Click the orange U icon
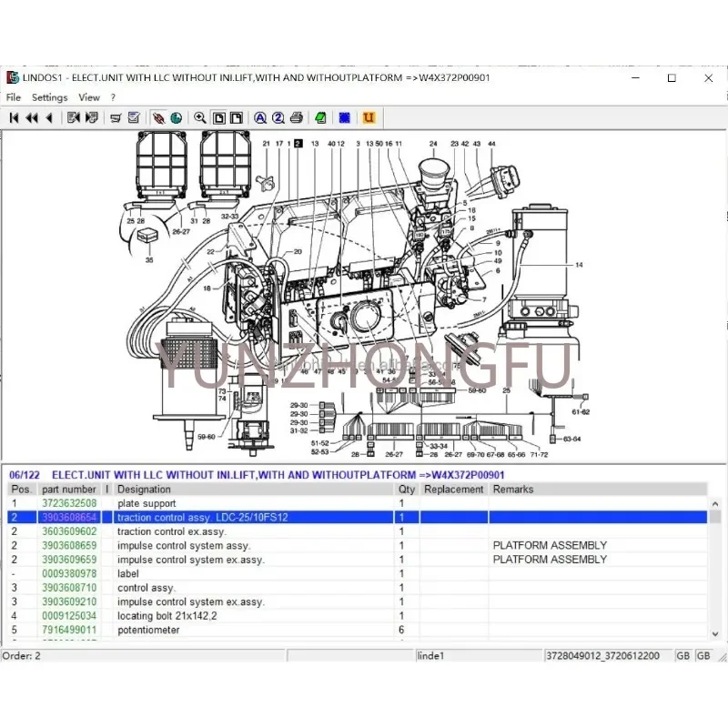 tap(369, 118)
